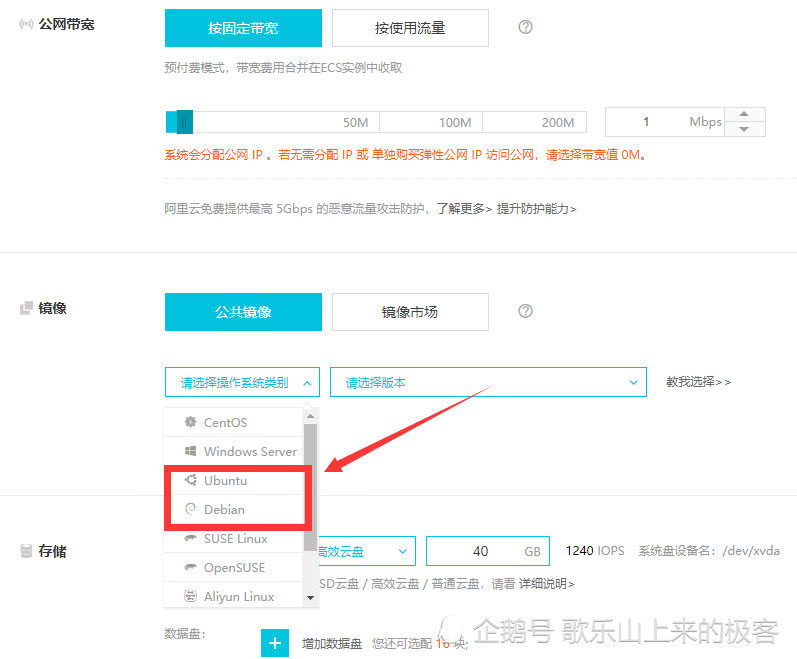Choose CentOS from the OS list
Image resolution: width=797 pixels, height=659 pixels.
(234, 422)
